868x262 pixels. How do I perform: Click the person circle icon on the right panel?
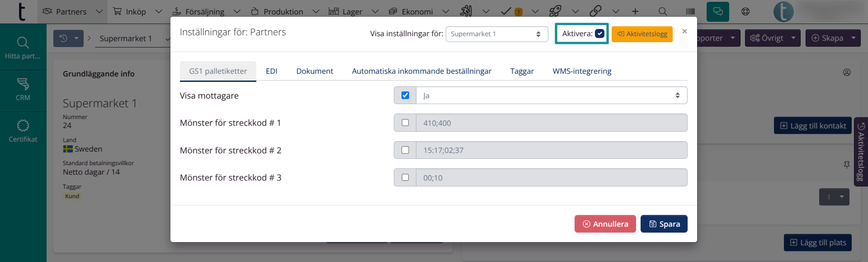(x=847, y=72)
